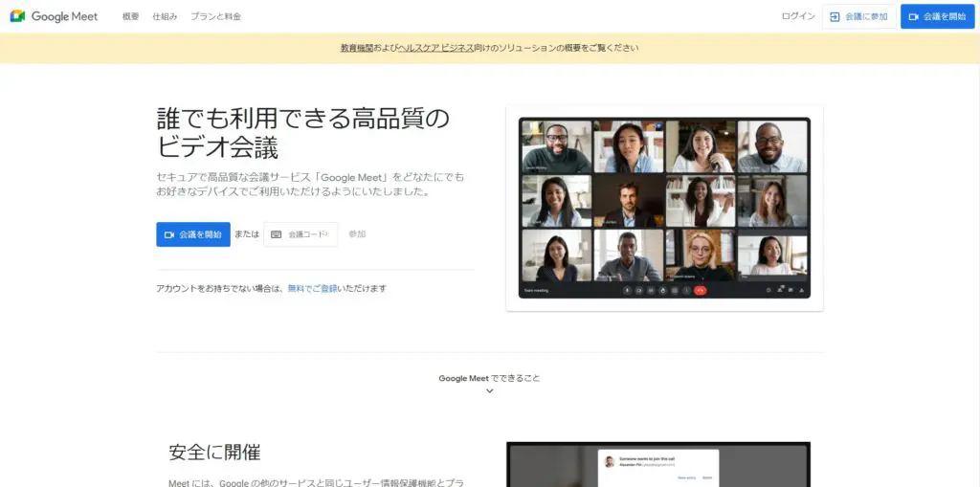Focus the 会議コード input field
The width and height of the screenshot is (980, 487).
[301, 234]
